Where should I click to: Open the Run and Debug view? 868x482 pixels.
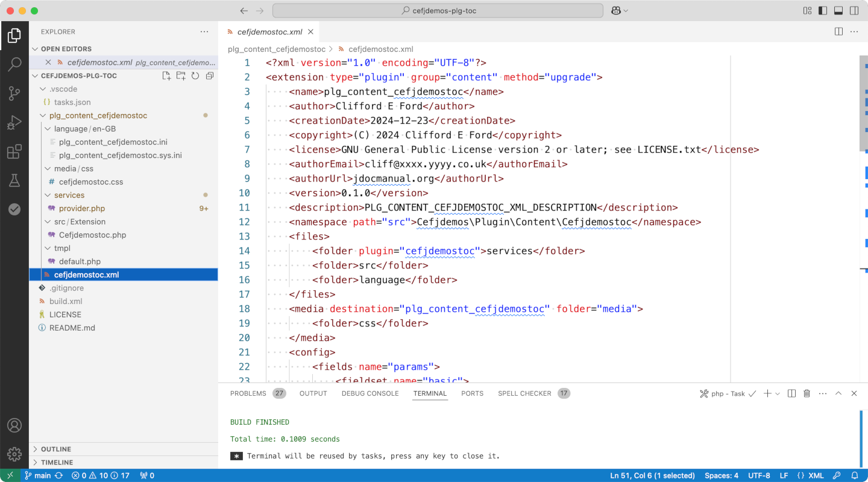14,122
